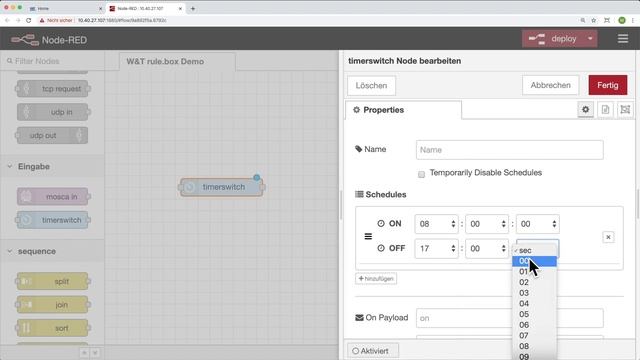Select the sec placeholder option

(534, 251)
